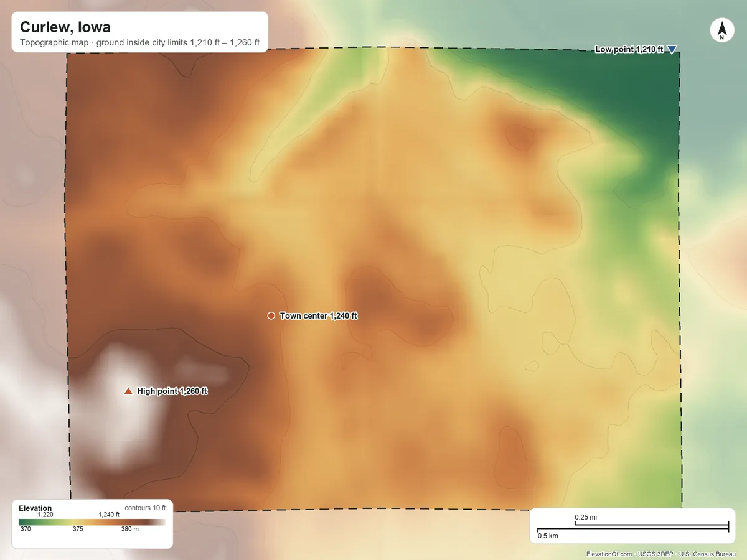Click the scale bar line
Screen dimensions: 747x560
point(633,528)
